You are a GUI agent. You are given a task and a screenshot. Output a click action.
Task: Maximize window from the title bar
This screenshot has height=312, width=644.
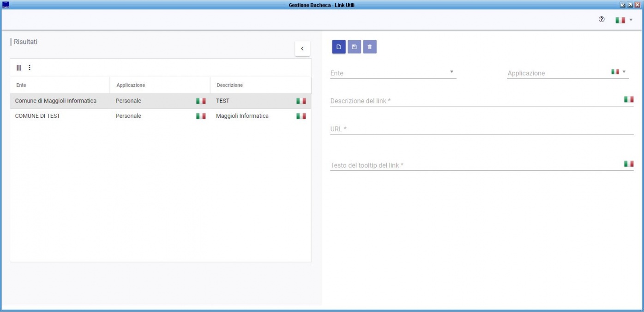pos(630,5)
